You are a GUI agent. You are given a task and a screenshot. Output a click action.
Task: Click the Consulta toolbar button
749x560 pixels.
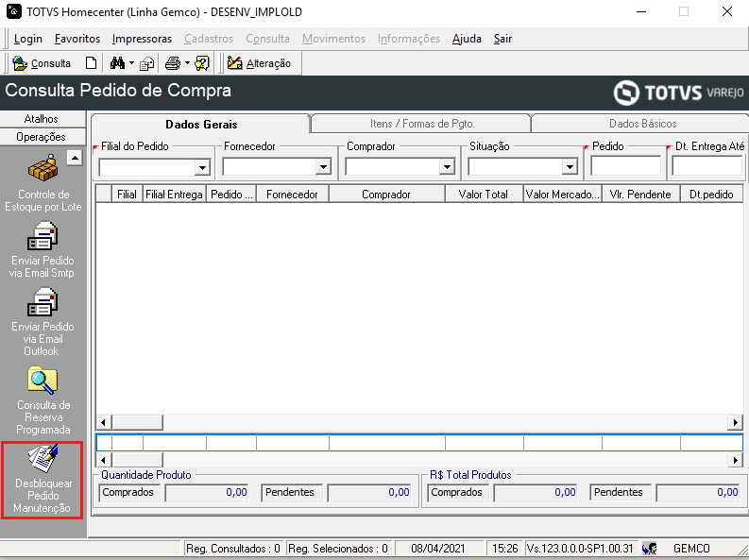42,63
